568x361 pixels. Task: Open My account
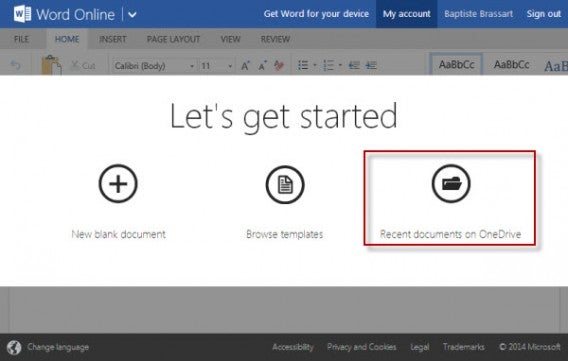point(406,14)
